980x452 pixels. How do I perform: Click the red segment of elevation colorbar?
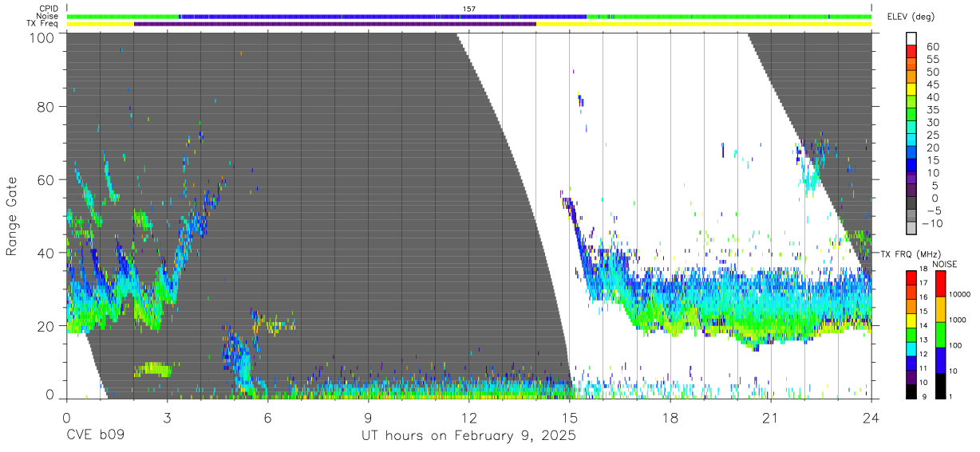(x=911, y=52)
